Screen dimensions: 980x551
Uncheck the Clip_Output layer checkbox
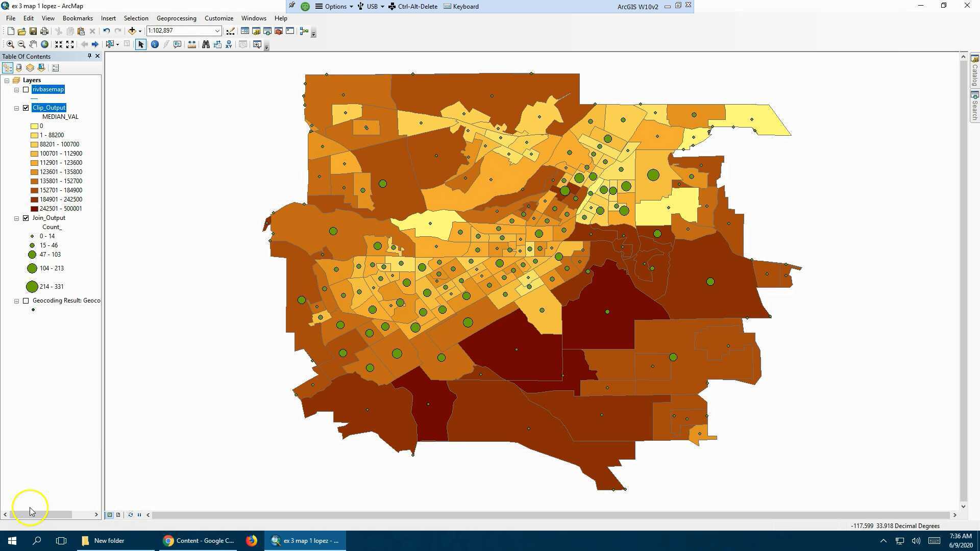[26, 108]
